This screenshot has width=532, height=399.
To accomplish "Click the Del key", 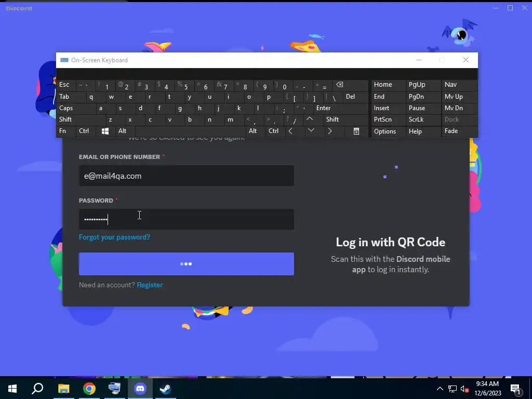I will 355,97.
